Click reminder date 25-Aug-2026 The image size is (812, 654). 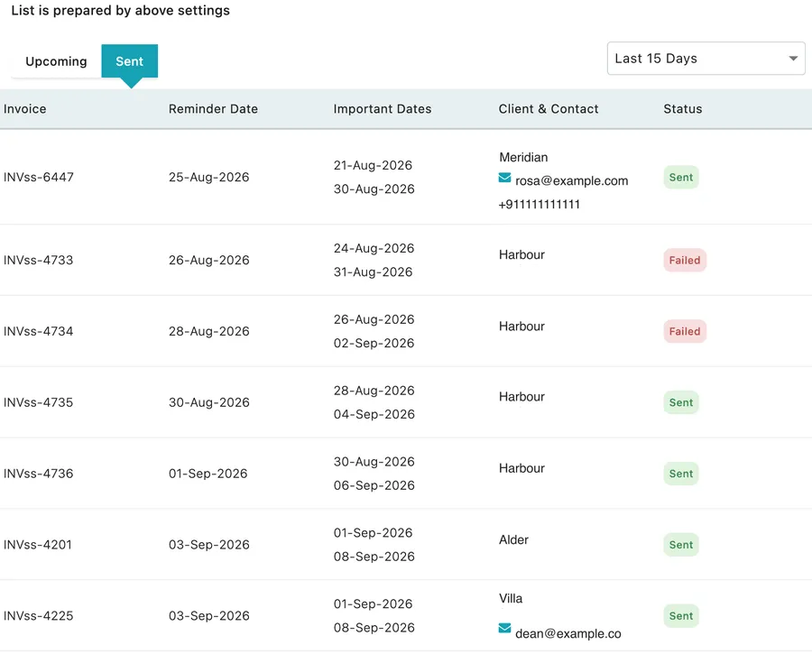(x=208, y=177)
